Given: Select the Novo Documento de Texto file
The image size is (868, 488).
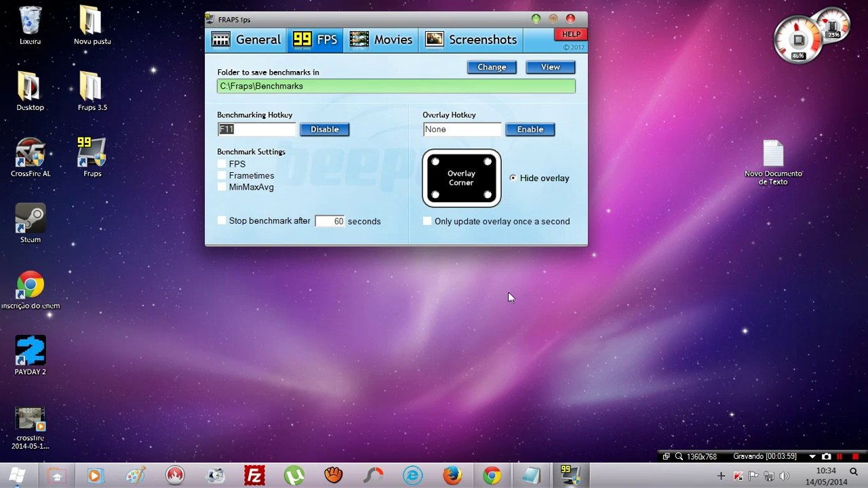Looking at the screenshot, I should pyautogui.click(x=773, y=162).
